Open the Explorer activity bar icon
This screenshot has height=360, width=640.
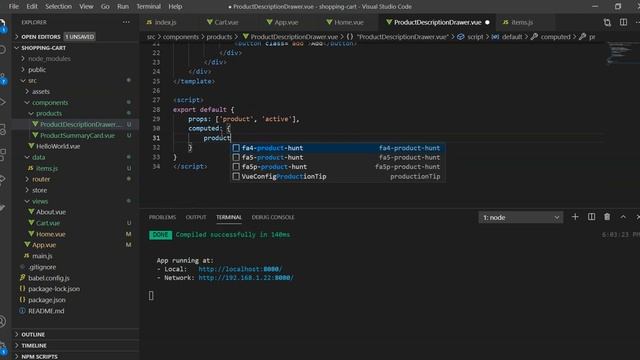point(2,24)
